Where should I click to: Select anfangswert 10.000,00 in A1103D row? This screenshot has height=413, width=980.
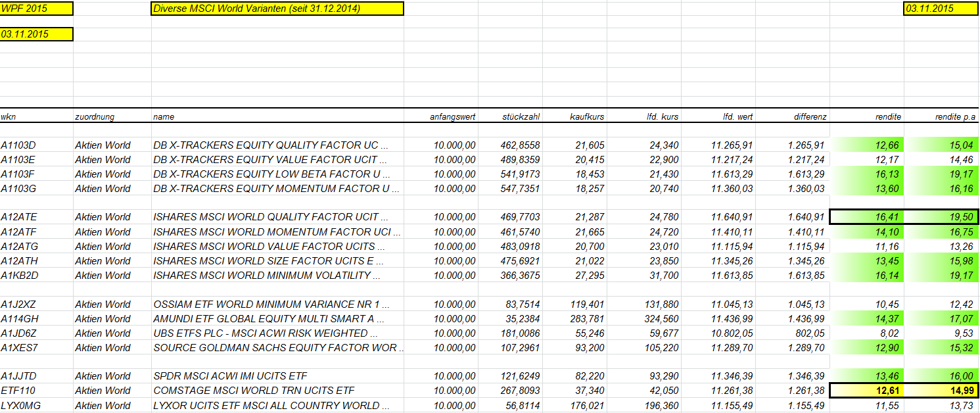pyautogui.click(x=441, y=145)
